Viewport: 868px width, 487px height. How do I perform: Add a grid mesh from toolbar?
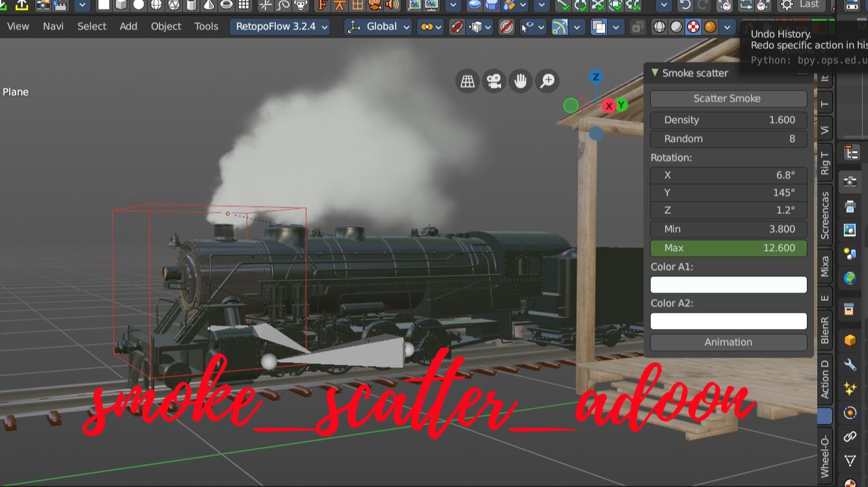[x=244, y=5]
